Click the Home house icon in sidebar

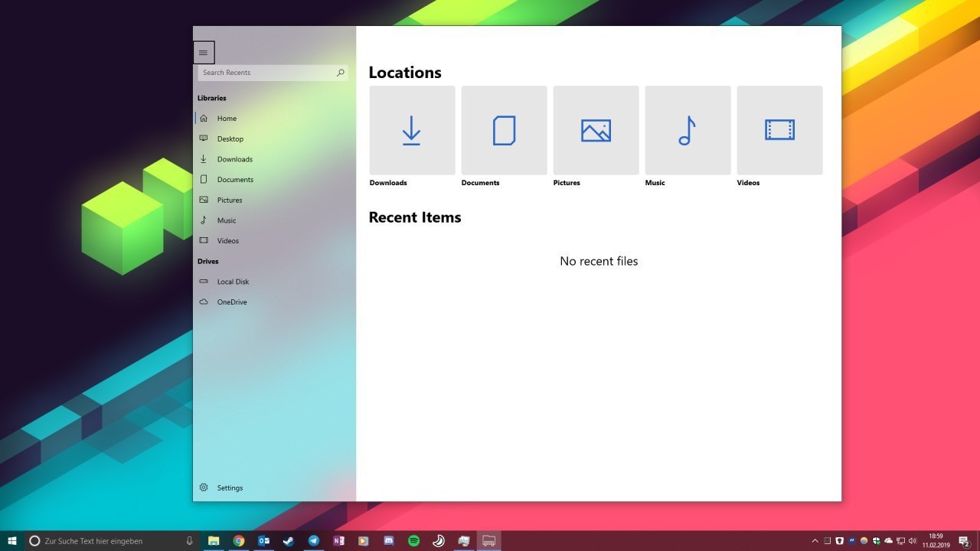[x=204, y=118]
